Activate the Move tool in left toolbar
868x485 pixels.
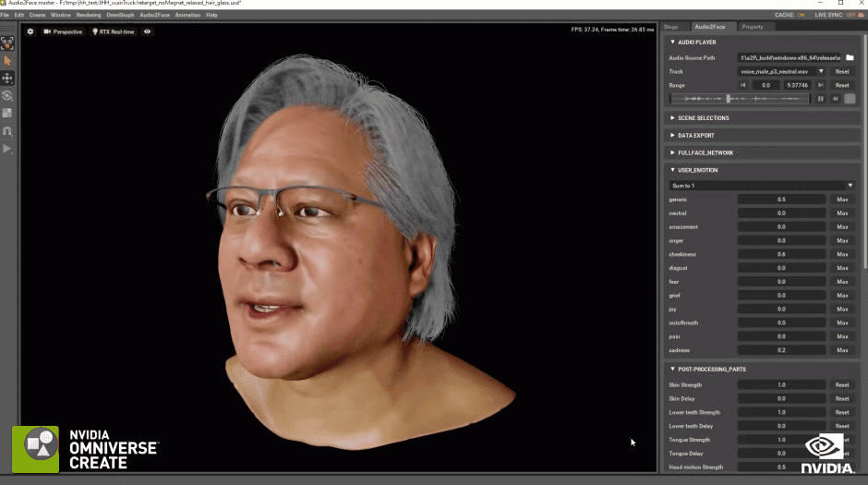7,79
